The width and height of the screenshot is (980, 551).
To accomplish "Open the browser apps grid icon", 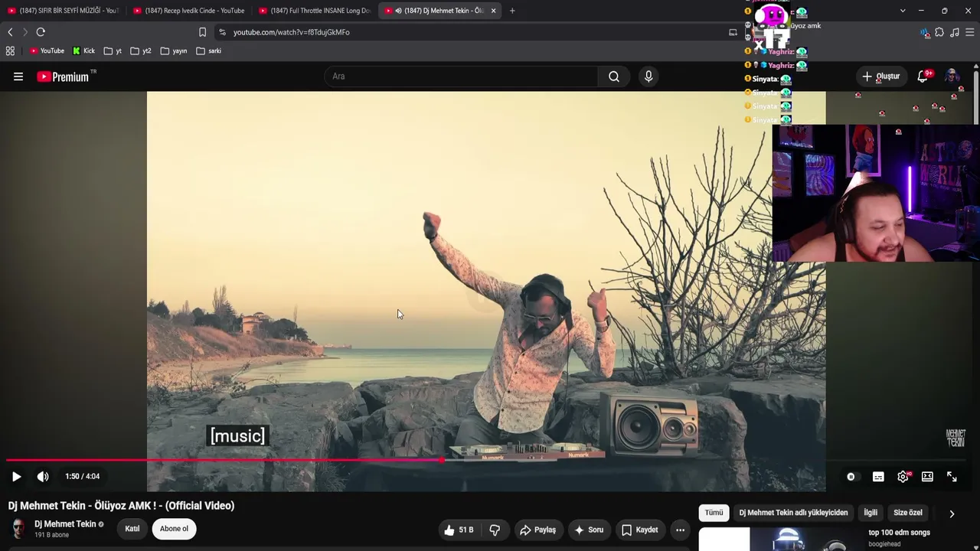I will click(10, 51).
